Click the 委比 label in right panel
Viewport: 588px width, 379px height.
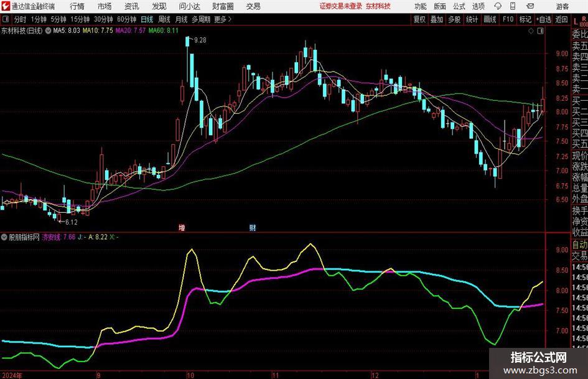coord(580,34)
